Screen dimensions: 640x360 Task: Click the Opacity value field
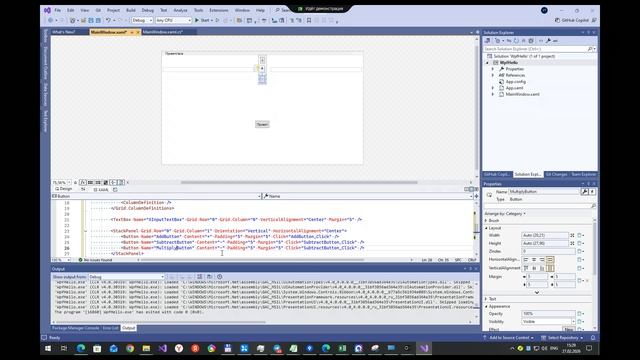[548, 313]
